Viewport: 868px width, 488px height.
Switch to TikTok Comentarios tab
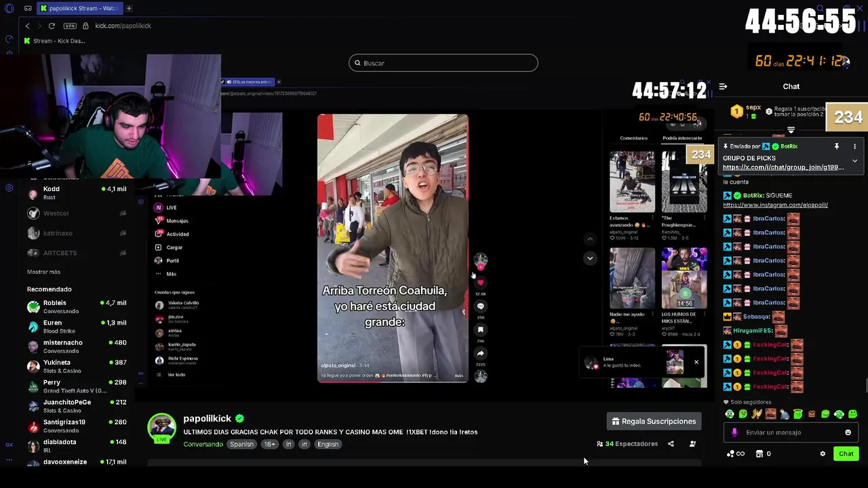point(633,138)
